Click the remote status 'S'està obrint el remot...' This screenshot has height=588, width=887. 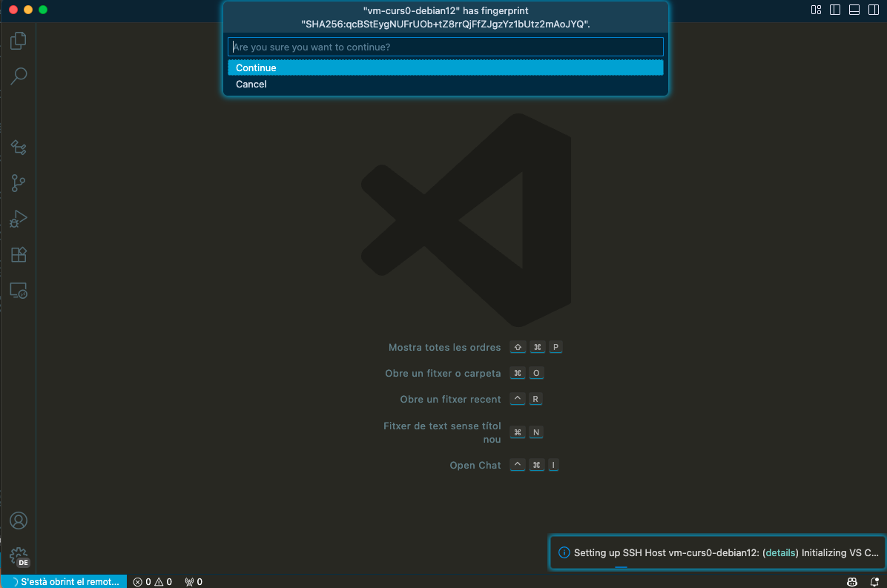tap(64, 582)
